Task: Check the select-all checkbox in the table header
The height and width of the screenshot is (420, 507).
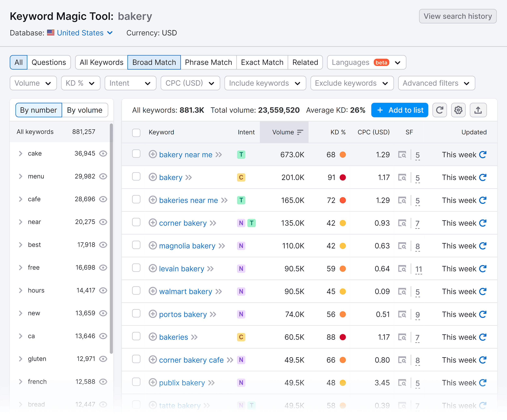Action: (x=136, y=132)
